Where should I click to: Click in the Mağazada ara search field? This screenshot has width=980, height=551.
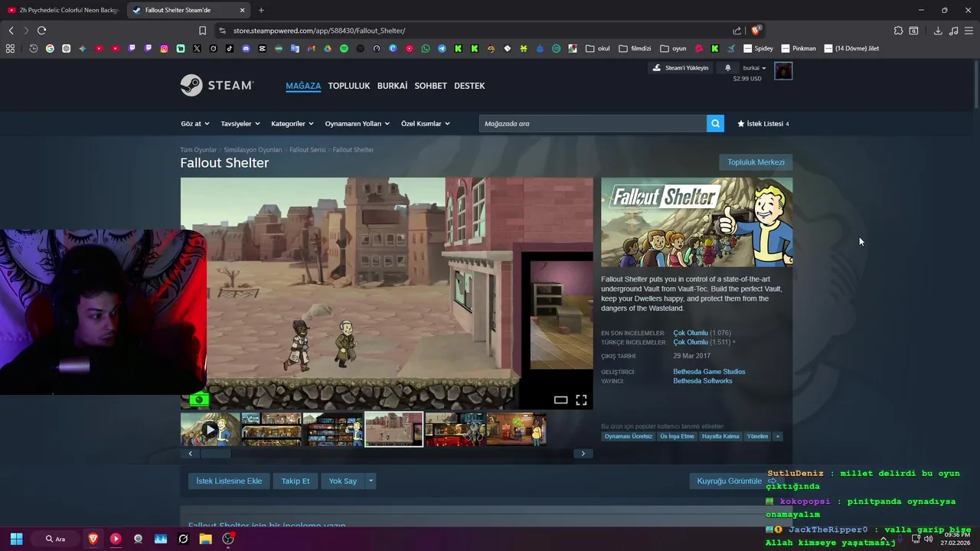point(593,123)
